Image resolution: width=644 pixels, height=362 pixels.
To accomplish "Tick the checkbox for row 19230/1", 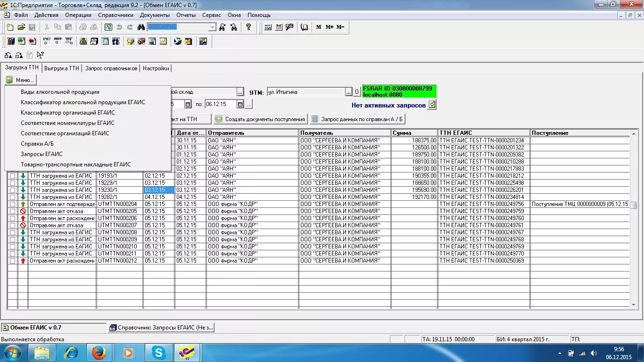I will pyautogui.click(x=13, y=190).
